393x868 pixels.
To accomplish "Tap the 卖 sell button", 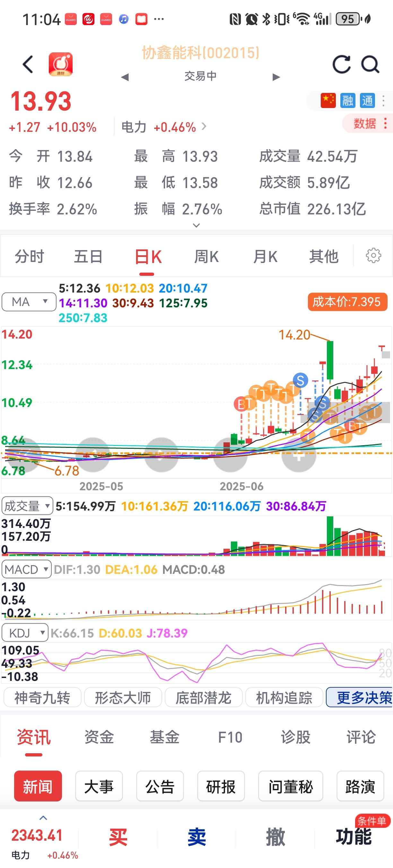I will [x=197, y=837].
